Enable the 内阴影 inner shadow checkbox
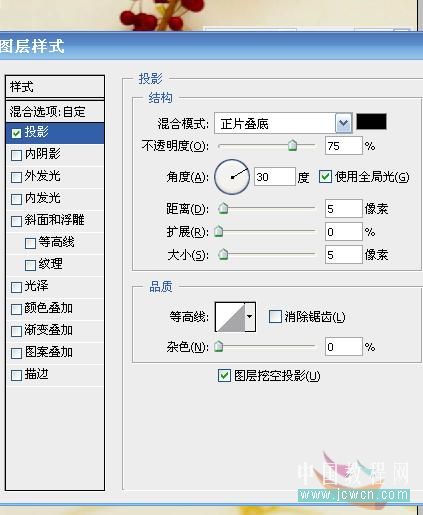423x515 pixels. tap(16, 155)
